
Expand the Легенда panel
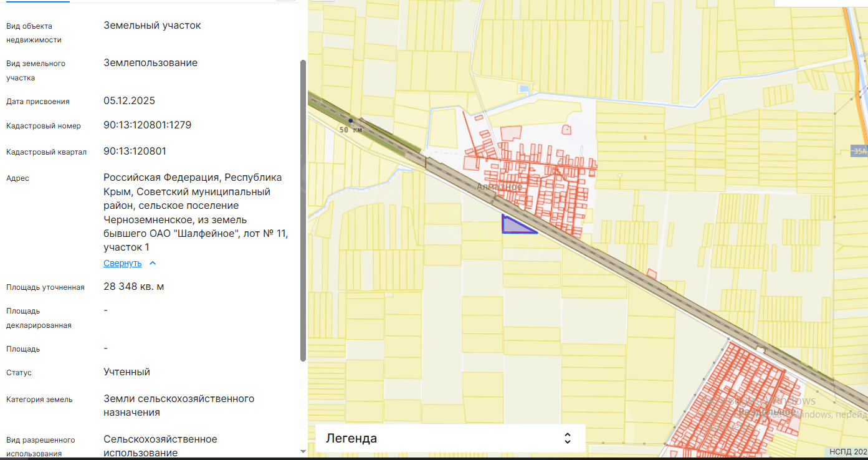[450, 438]
